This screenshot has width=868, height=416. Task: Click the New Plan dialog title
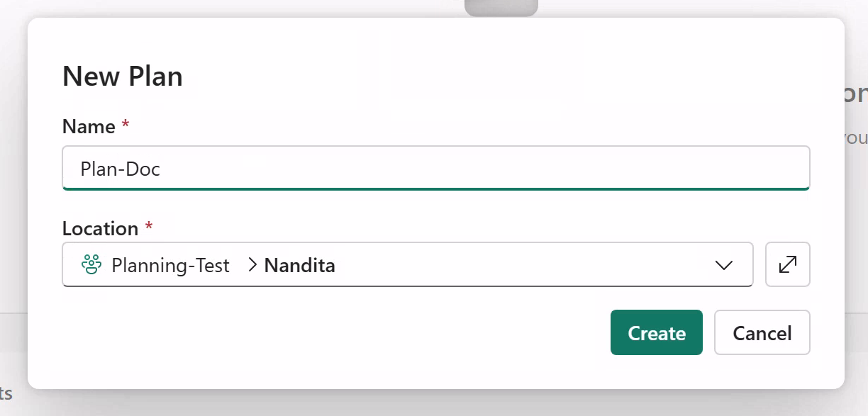point(123,77)
